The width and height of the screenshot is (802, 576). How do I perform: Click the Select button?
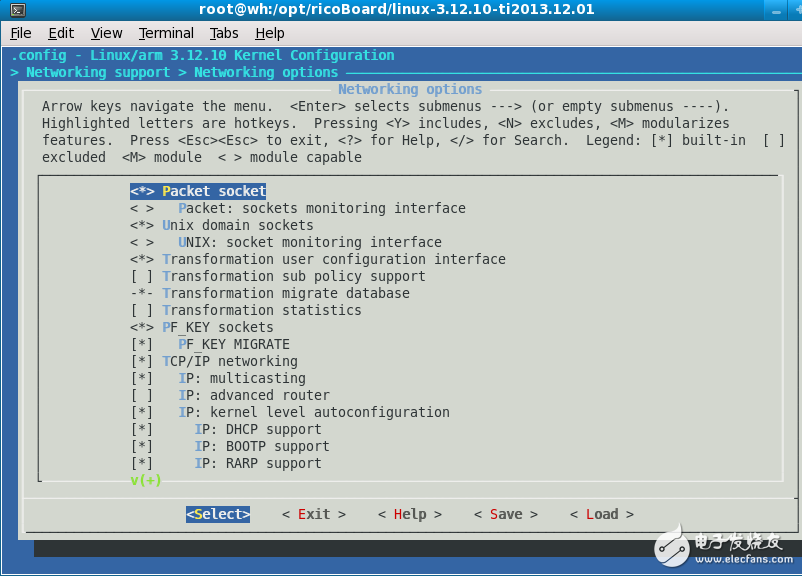[218, 514]
